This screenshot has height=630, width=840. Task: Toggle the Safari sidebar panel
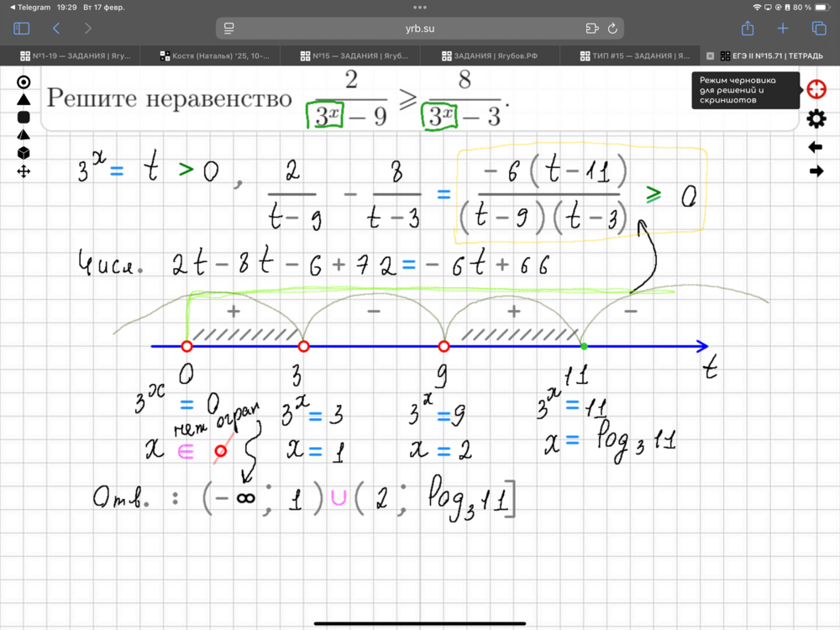[22, 28]
